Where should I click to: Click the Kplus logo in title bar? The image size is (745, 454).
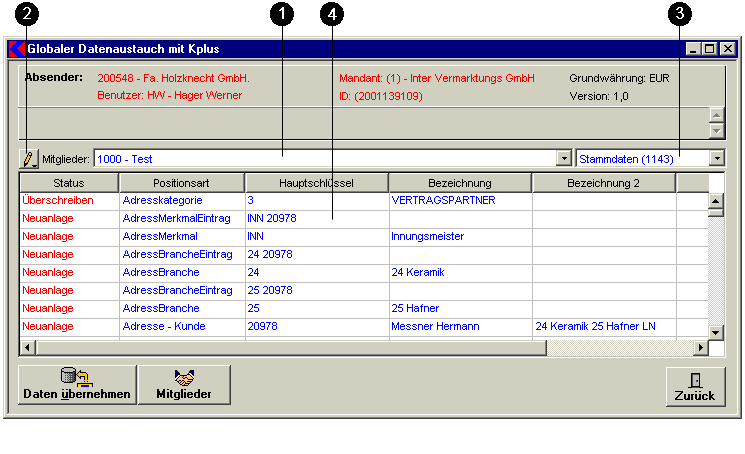point(16,48)
